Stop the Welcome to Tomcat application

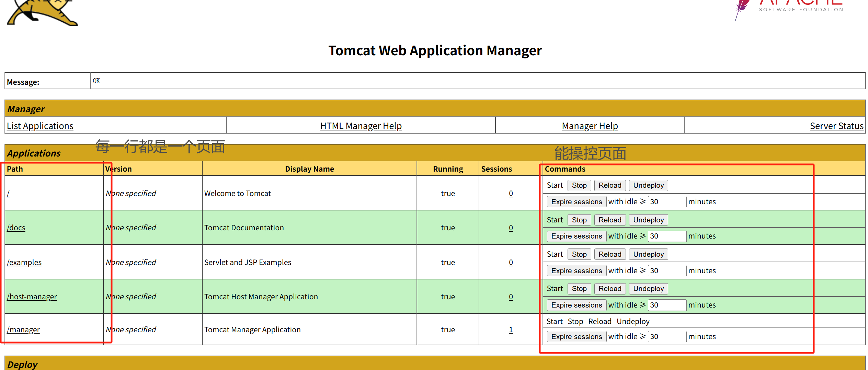coord(579,185)
